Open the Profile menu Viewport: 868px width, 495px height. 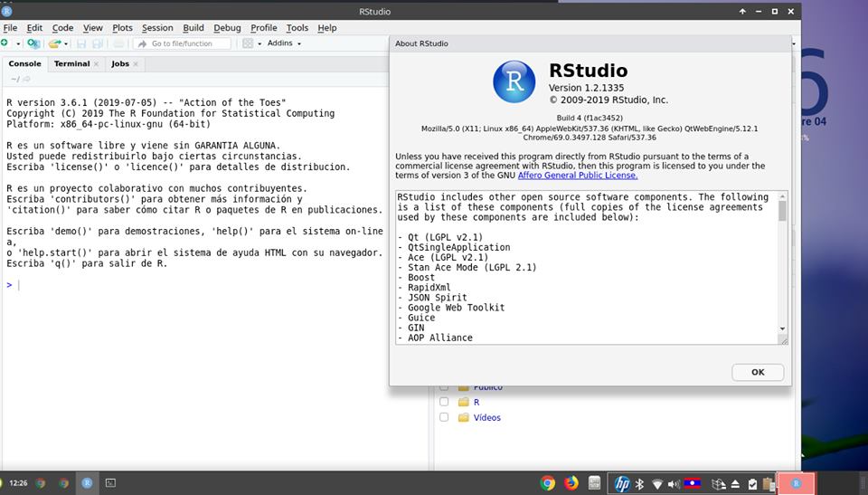pos(263,28)
